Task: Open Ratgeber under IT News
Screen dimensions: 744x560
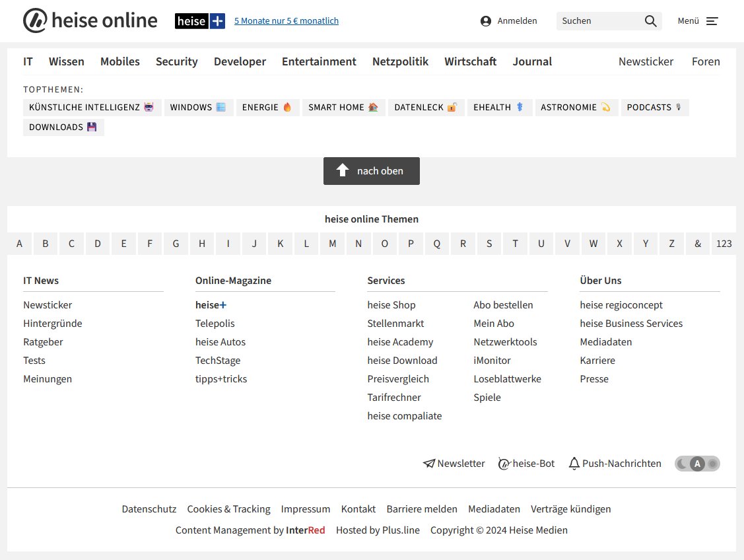Action: (x=43, y=341)
